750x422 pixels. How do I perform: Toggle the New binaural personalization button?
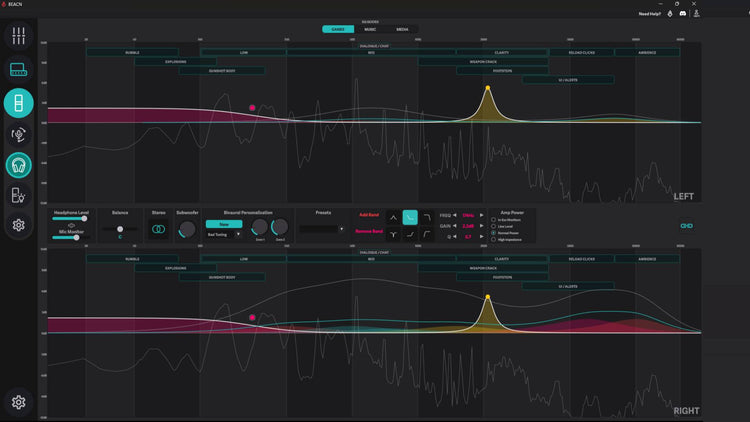point(224,224)
